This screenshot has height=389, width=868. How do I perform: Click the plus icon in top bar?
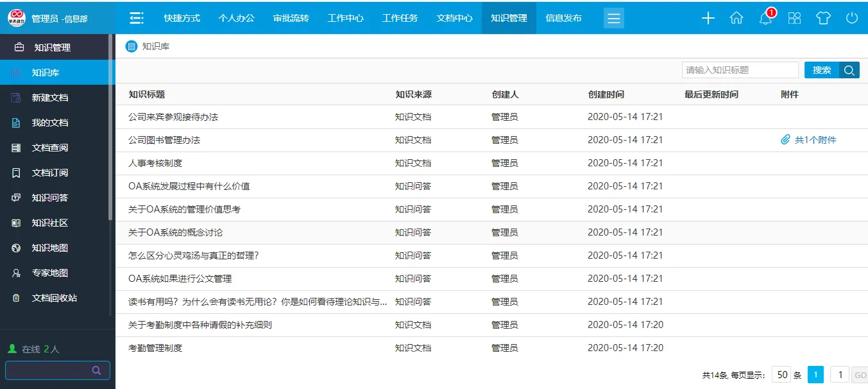coord(708,18)
